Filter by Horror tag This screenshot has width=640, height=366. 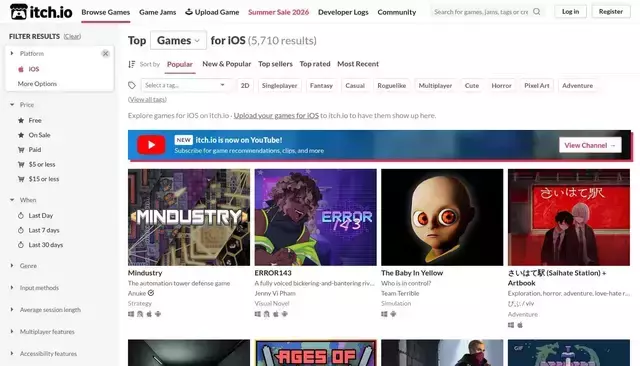tap(501, 85)
